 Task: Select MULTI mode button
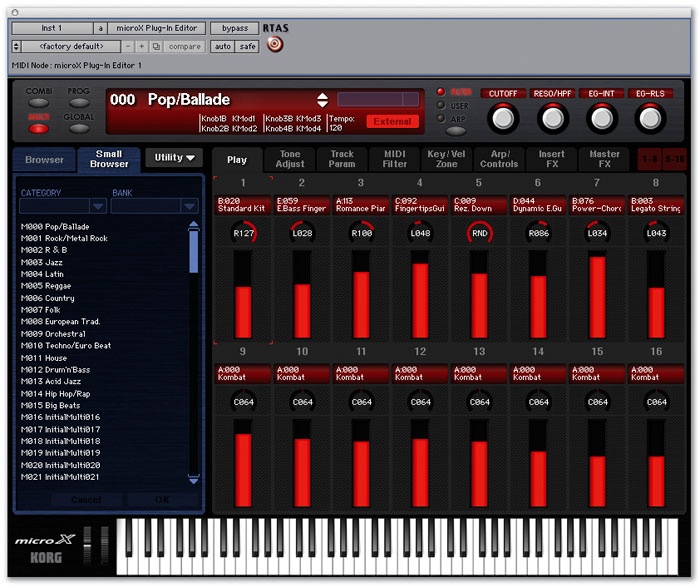click(38, 129)
